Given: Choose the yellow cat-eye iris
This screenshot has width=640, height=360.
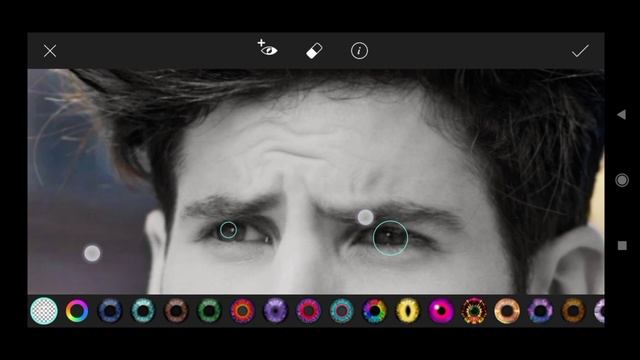Looking at the screenshot, I should click(408, 311).
